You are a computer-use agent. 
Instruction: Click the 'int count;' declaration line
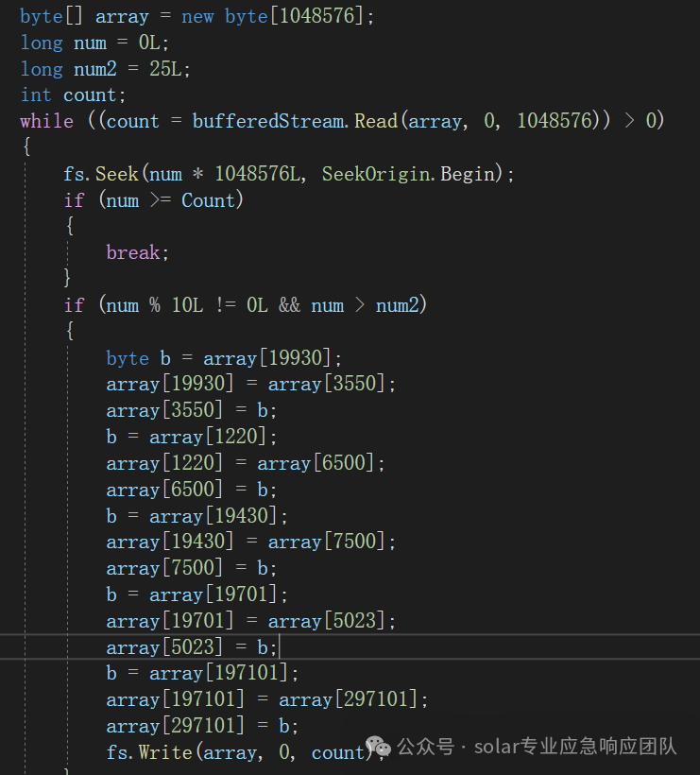[x=73, y=95]
